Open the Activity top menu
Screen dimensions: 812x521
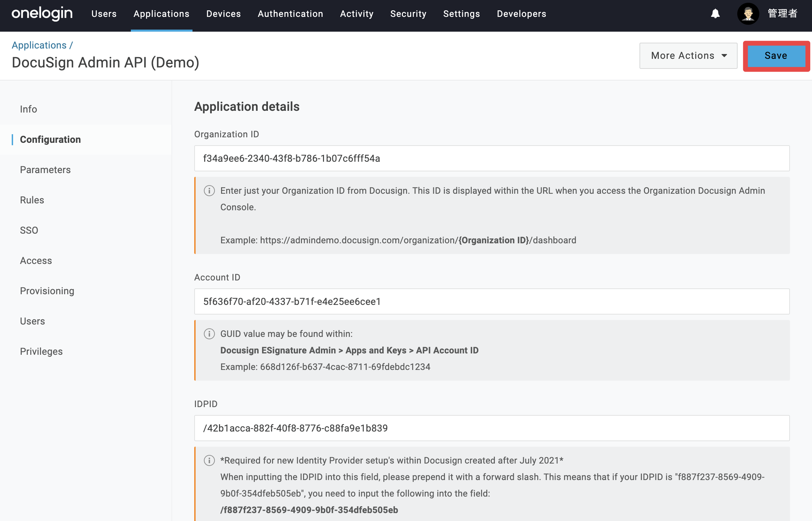357,14
